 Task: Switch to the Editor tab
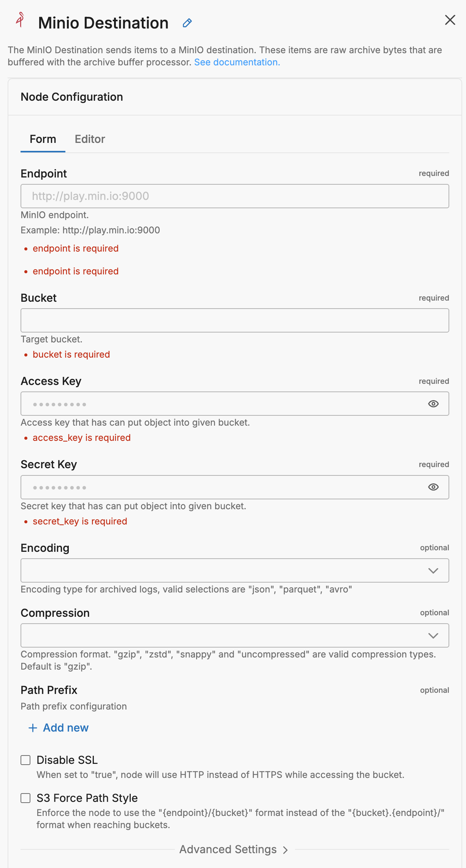click(90, 139)
